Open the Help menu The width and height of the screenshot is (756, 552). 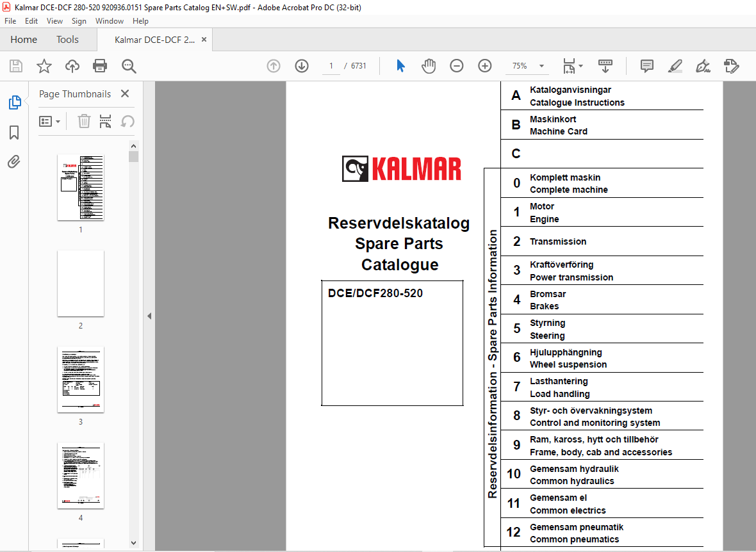(x=140, y=21)
